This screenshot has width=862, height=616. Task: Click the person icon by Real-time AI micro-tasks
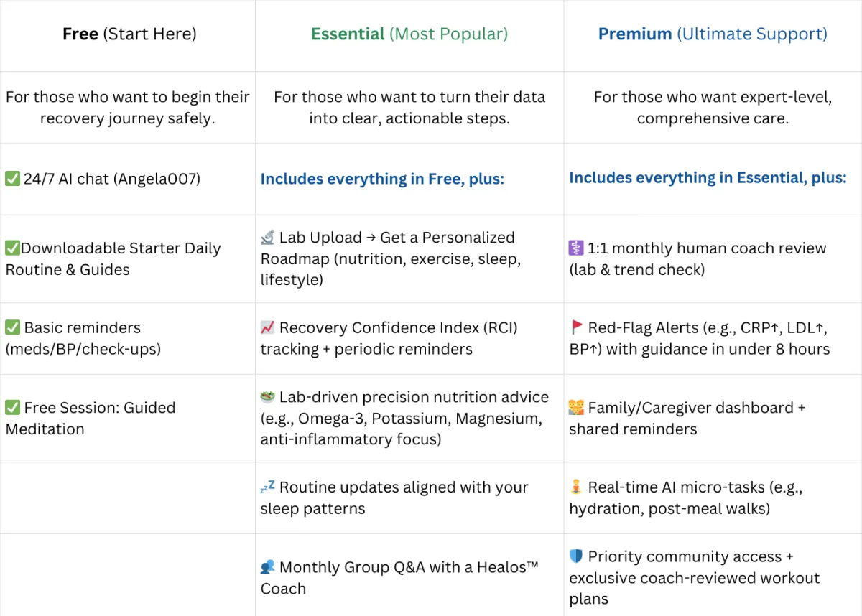coord(576,487)
